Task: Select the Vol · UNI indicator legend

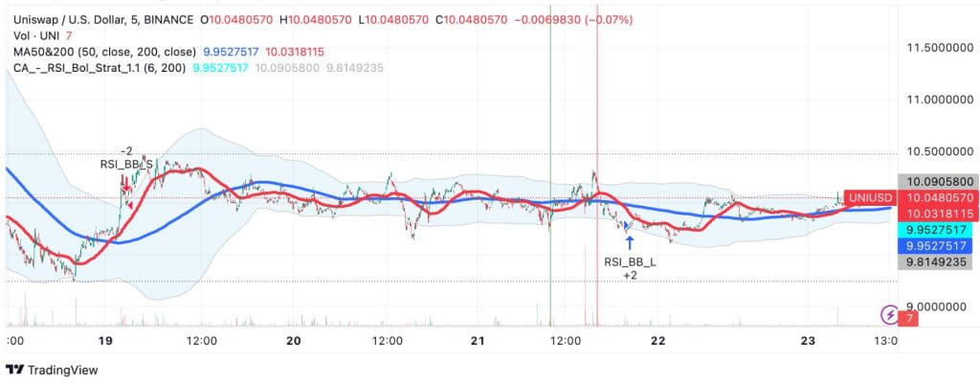Action: tap(33, 35)
